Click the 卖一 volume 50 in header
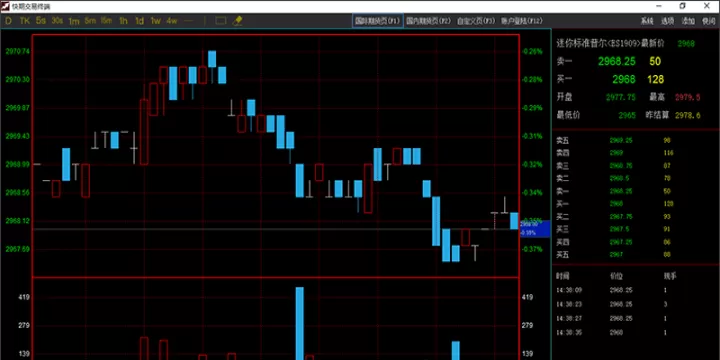The height and width of the screenshot is (360, 720). (x=655, y=61)
